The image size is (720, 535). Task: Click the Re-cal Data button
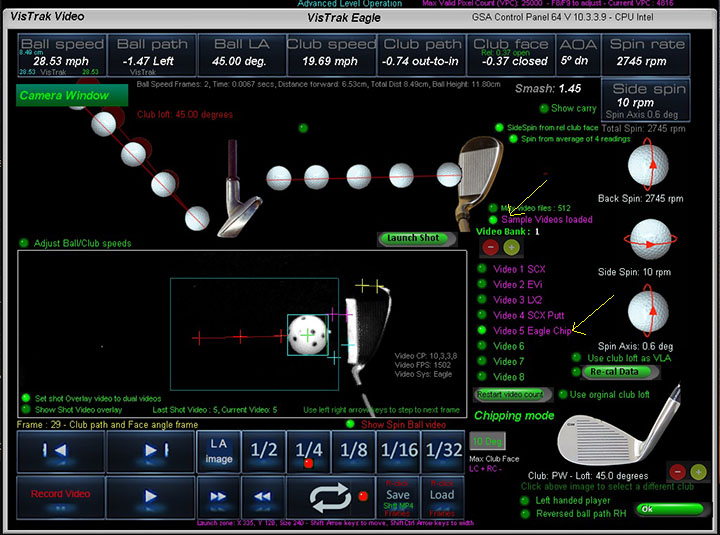(618, 372)
